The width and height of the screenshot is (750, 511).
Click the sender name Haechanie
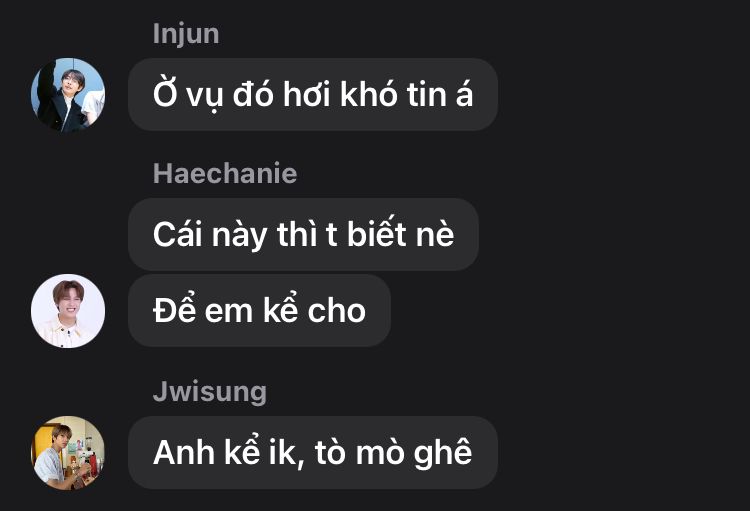point(225,173)
